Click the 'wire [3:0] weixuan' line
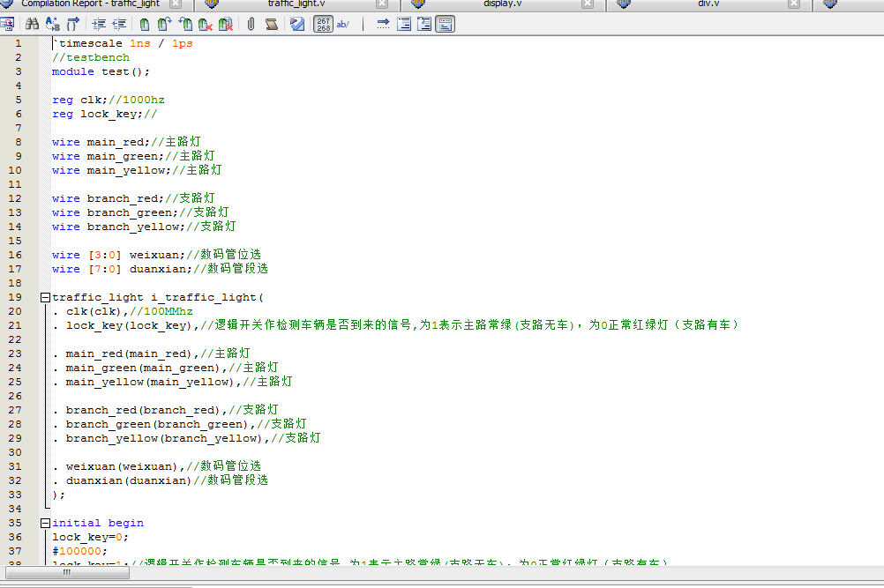Screen dimensions: 884x588 156,255
